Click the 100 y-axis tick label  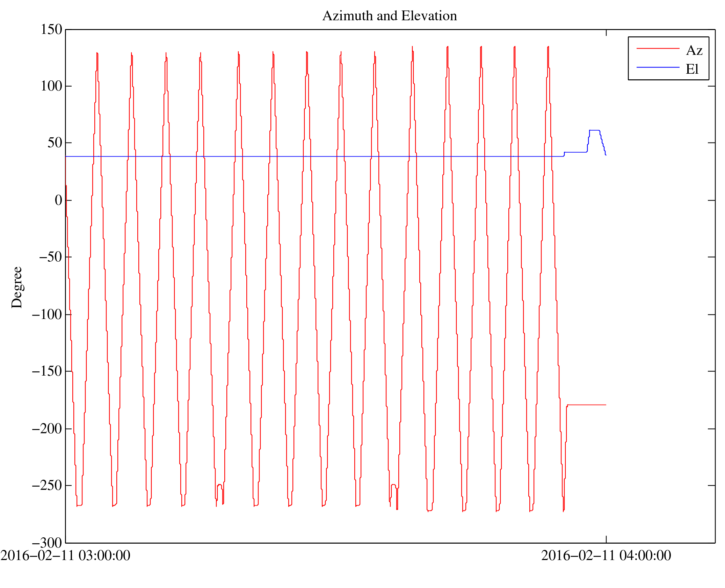(51, 86)
